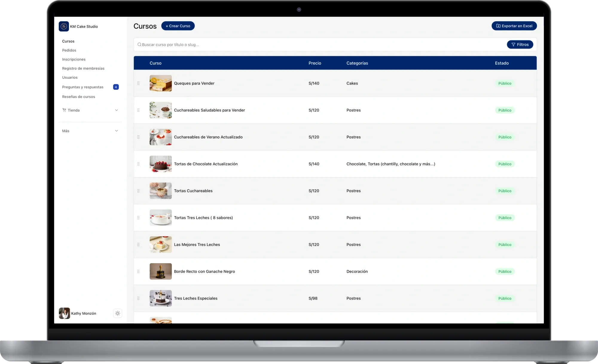The width and height of the screenshot is (598, 364).
Task: Click the Cuchareables Saludables para Vender title
Action: [x=210, y=110]
